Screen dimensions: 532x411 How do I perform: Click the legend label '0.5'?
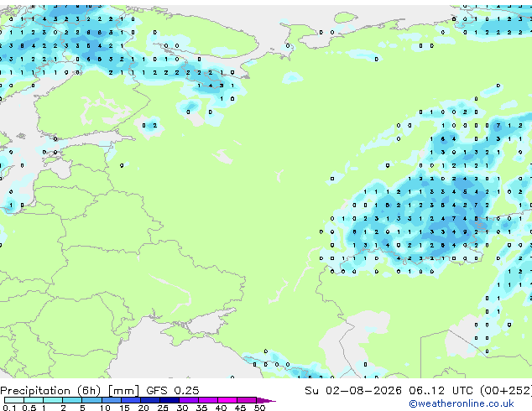[29, 408]
